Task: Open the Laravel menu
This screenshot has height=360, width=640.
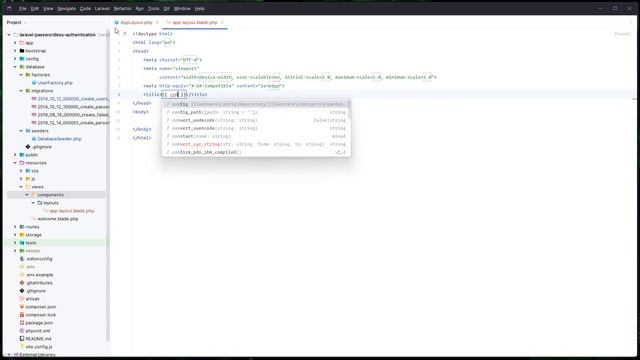Action: (x=102, y=9)
